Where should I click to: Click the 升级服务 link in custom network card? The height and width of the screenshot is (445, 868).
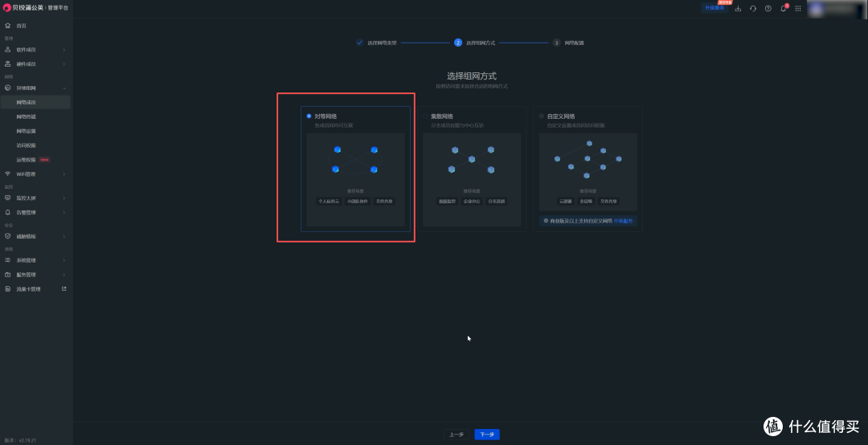[624, 221]
